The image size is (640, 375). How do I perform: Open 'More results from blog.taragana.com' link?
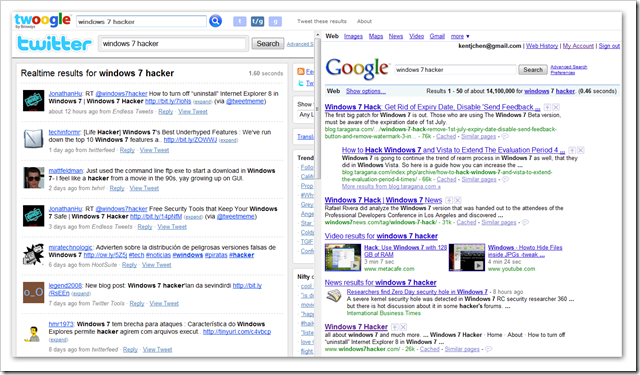[391, 186]
